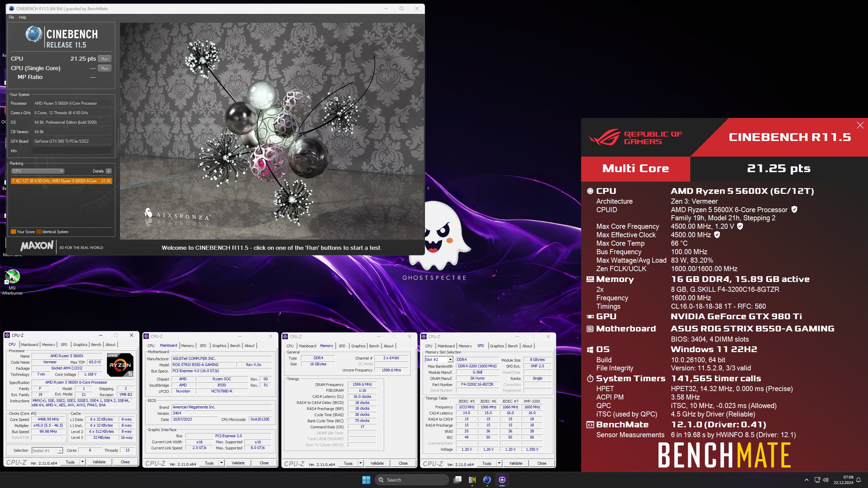Click Tools button in CPU-Z Memory window
Screen dimensions: 868x488
pyautogui.click(x=348, y=463)
